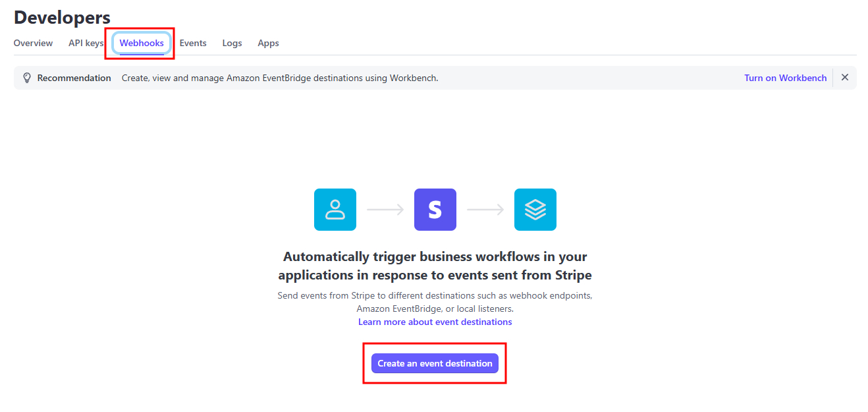Click the lightbulb Recommendation icon
The height and width of the screenshot is (412, 868).
pos(27,78)
